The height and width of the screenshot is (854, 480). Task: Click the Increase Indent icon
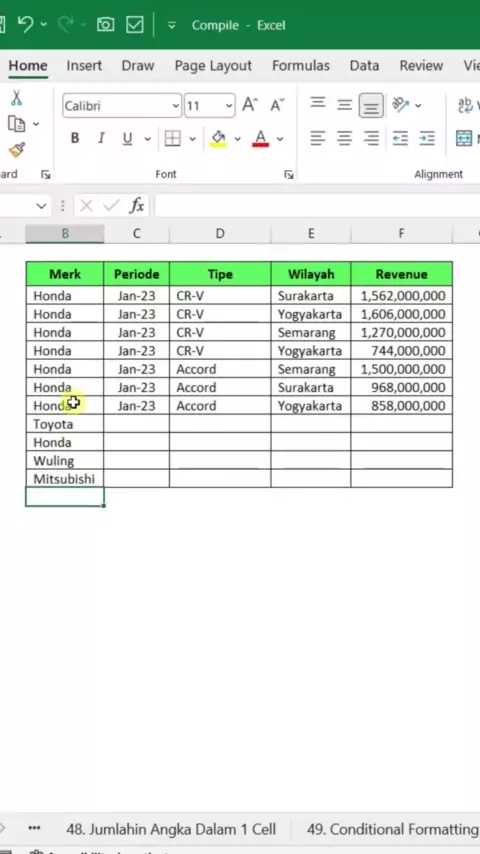point(427,138)
